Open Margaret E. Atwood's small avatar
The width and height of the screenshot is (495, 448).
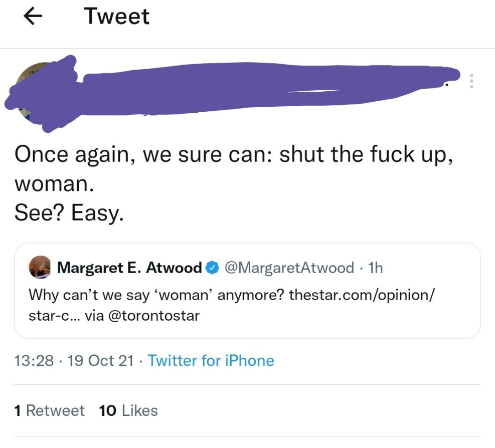pos(40,268)
